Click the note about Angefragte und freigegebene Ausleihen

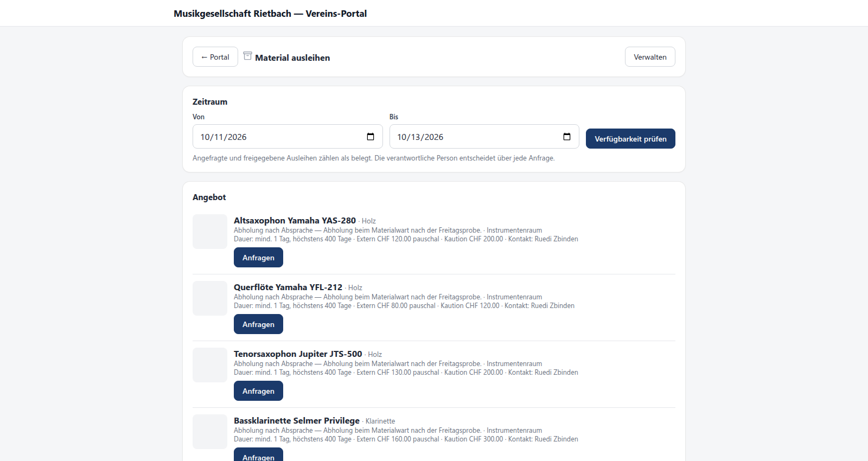pos(374,158)
